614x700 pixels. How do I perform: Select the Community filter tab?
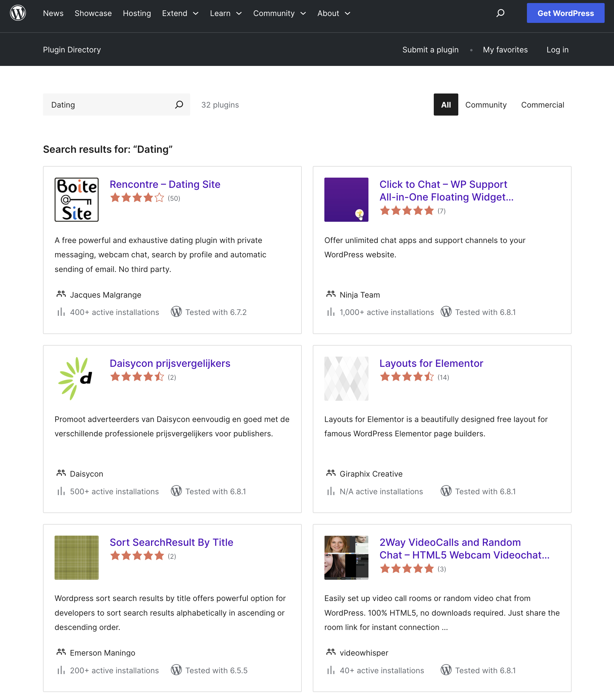click(x=486, y=105)
